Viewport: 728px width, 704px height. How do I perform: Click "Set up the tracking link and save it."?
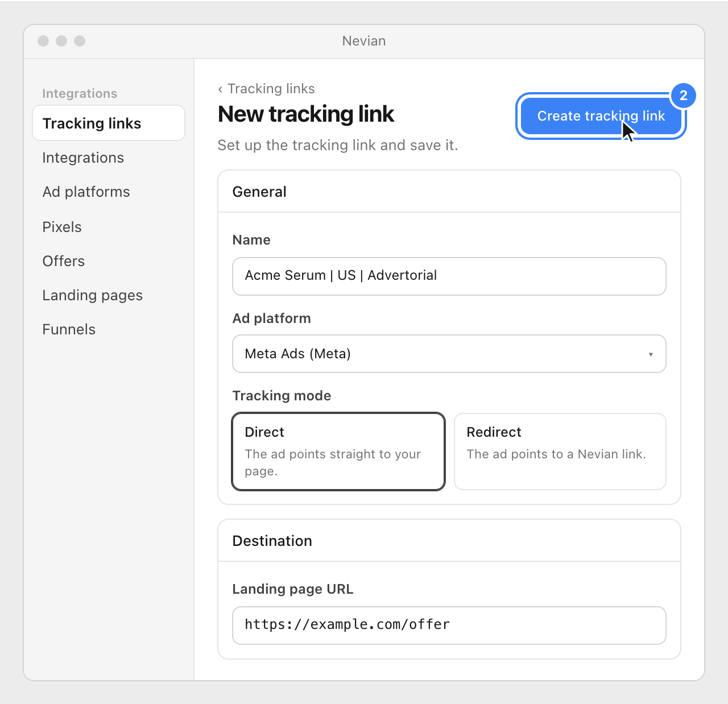pyautogui.click(x=338, y=145)
